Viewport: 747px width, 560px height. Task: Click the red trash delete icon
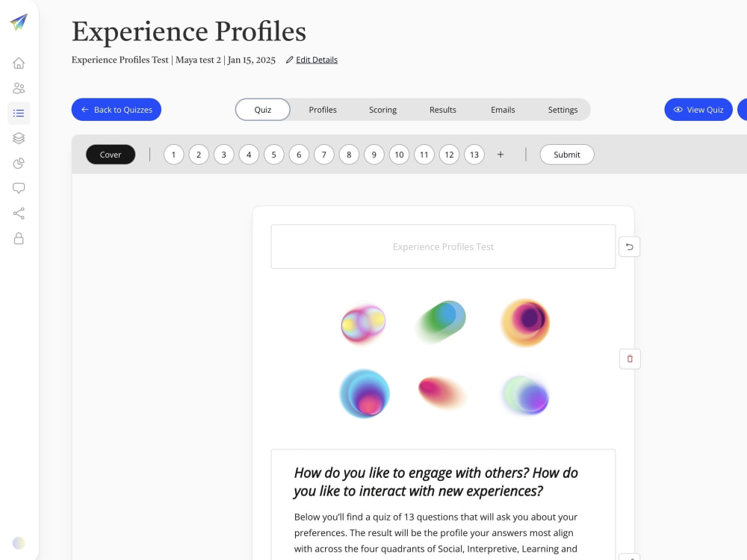pyautogui.click(x=630, y=358)
